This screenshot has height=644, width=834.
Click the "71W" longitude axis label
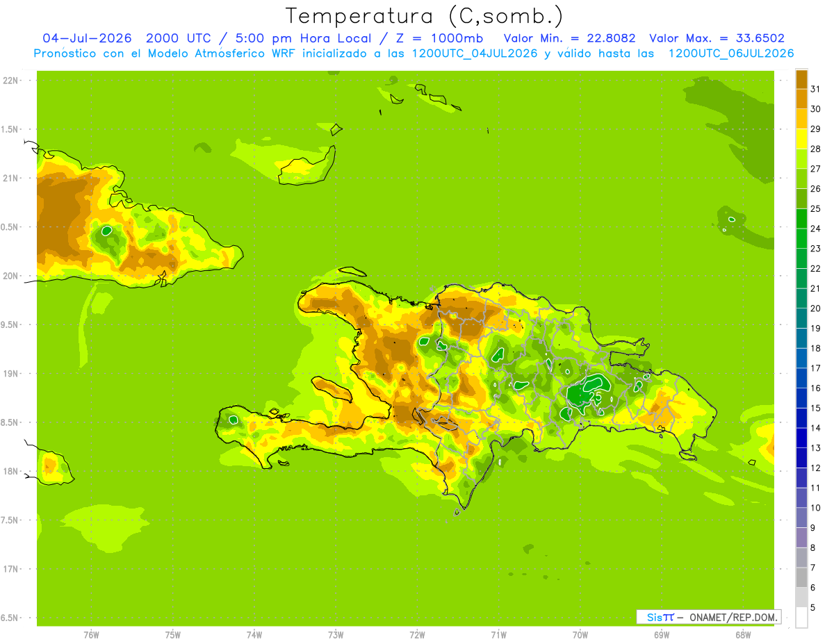[498, 634]
